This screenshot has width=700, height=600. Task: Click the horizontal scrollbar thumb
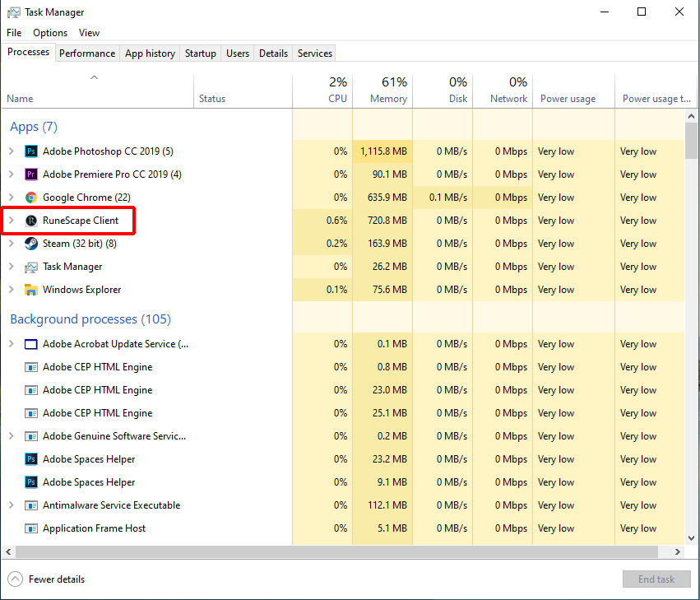(x=337, y=552)
